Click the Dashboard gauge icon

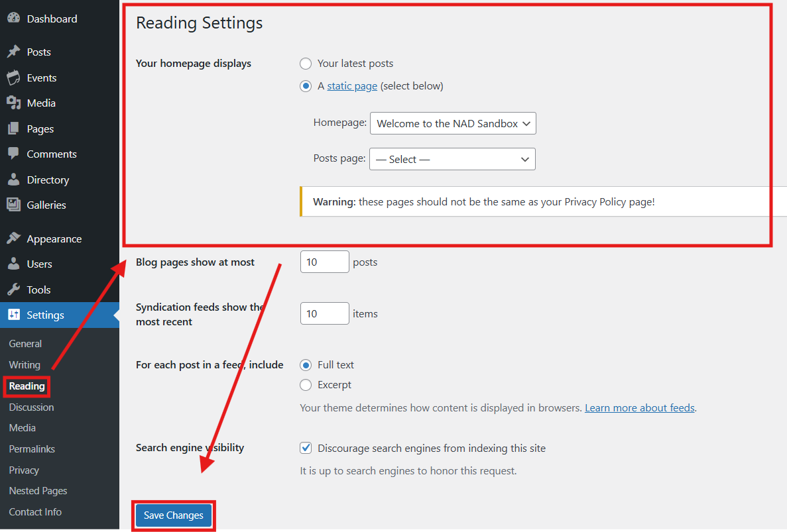click(x=13, y=18)
